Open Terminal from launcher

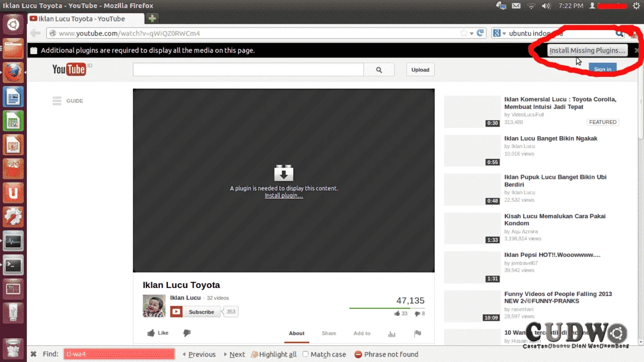13,265
